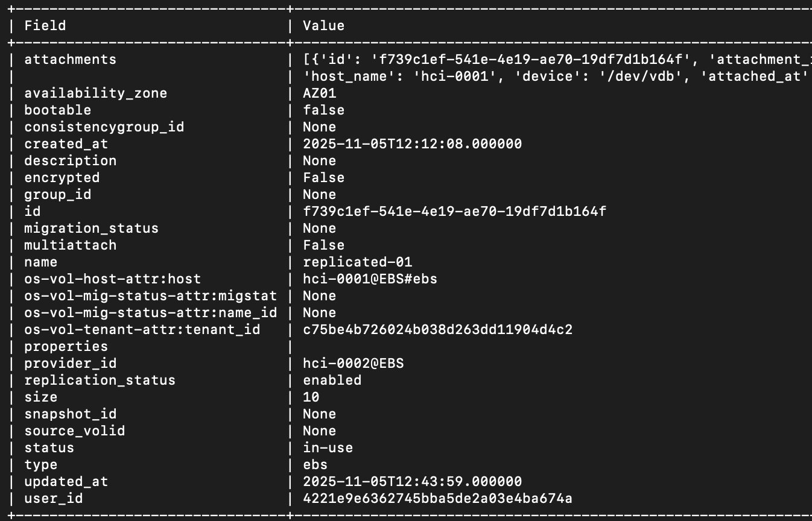Click the Value column header
Viewport: 812px width, 521px height.
[x=323, y=26]
